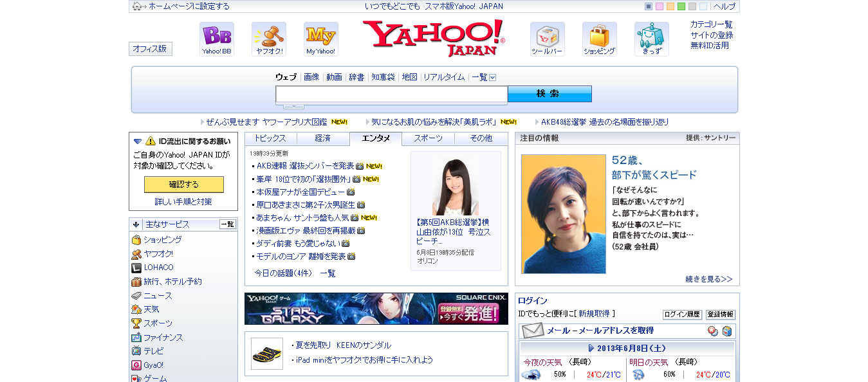This screenshot has width=868, height=382.
Task: Expand the 一覧 search category dropdown
Action: pyautogui.click(x=492, y=77)
